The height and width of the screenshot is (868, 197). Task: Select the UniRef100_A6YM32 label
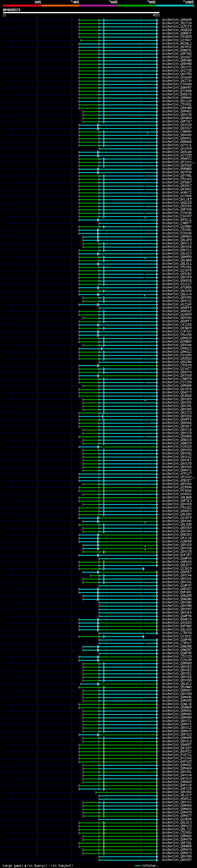click(177, 47)
